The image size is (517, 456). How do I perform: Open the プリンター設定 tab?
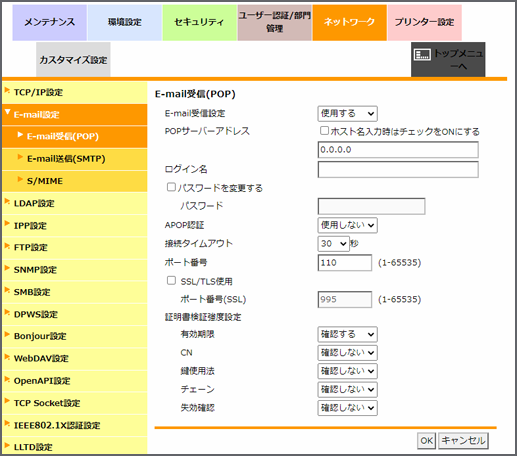(x=424, y=22)
